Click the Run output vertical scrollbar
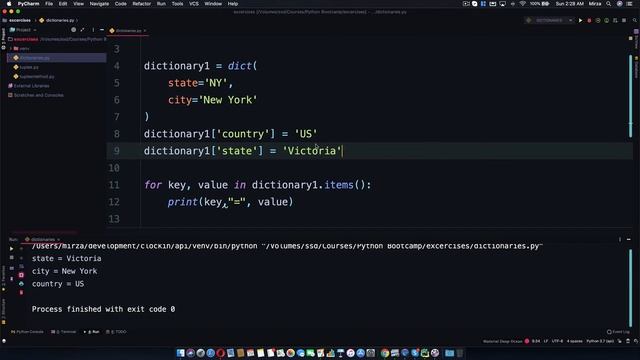This screenshot has width=640, height=360. click(631, 288)
